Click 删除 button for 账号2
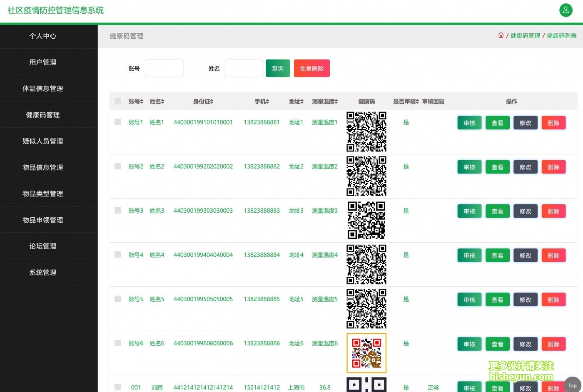This screenshot has width=583, height=392. 553,167
